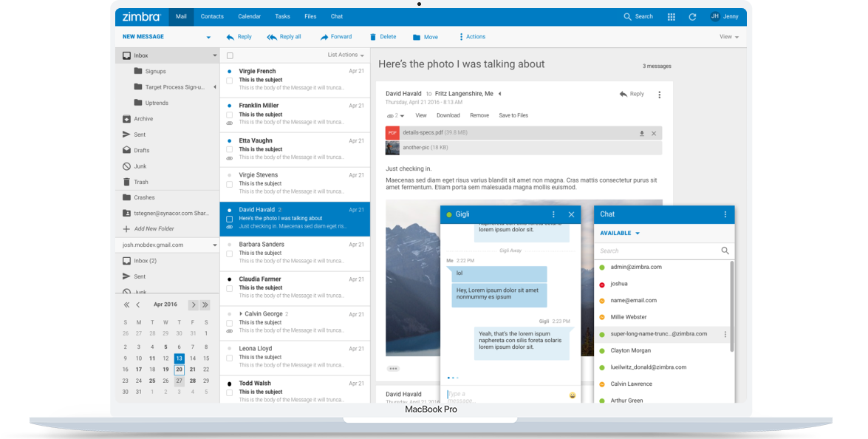Click the emoji smiley in the Gigli chat

[x=571, y=395]
